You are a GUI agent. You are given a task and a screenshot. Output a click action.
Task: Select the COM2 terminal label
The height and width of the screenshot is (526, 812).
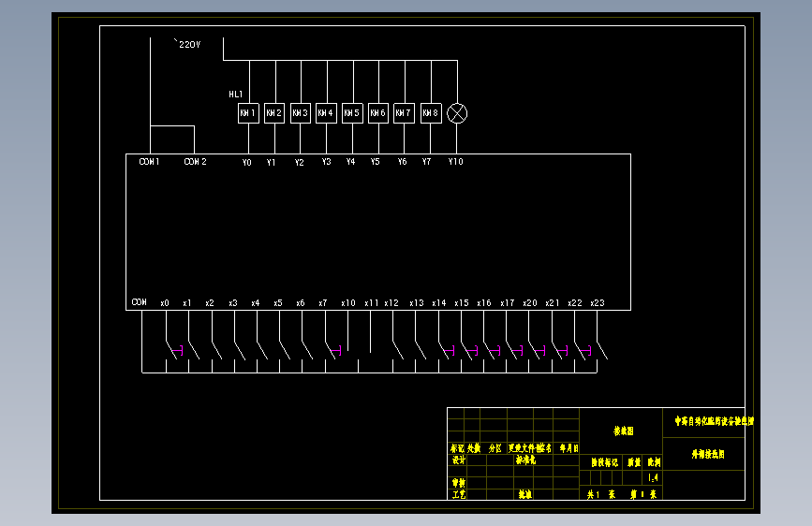(x=195, y=162)
